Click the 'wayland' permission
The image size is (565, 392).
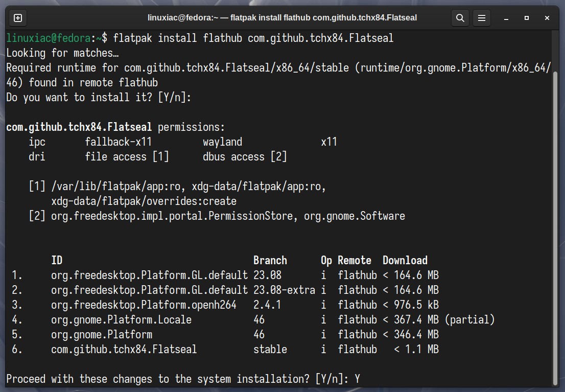222,142
